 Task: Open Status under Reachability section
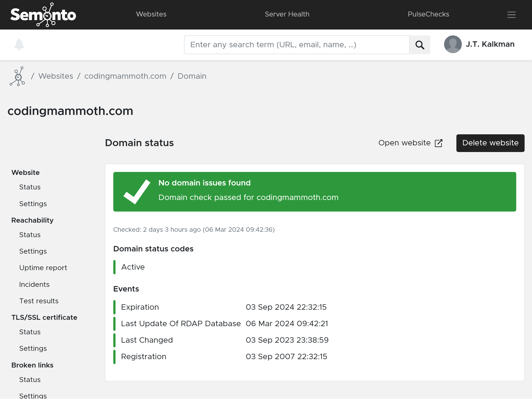(30, 235)
